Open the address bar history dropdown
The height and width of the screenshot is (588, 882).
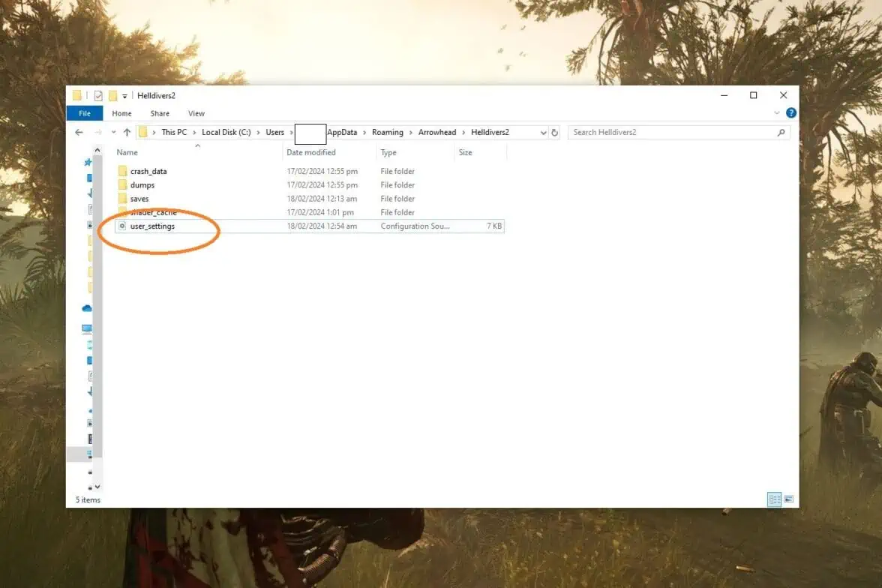click(x=543, y=133)
